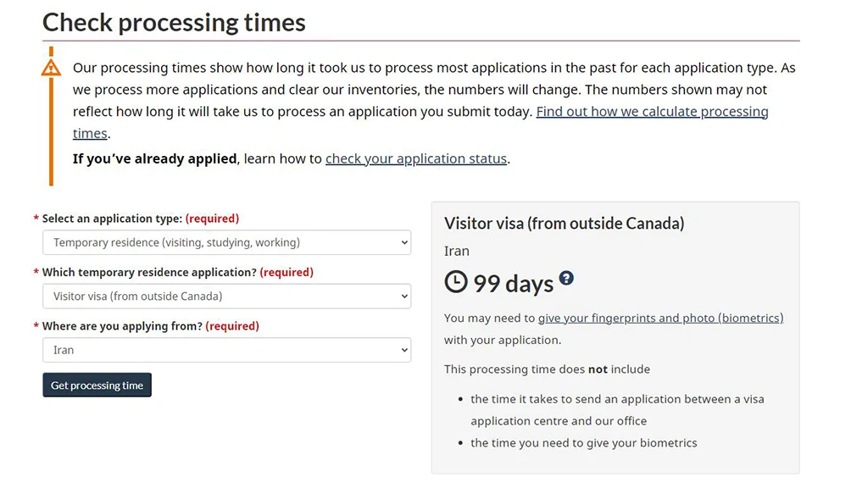Open the country dropdown showing Iran
The image size is (868, 488).
click(226, 350)
